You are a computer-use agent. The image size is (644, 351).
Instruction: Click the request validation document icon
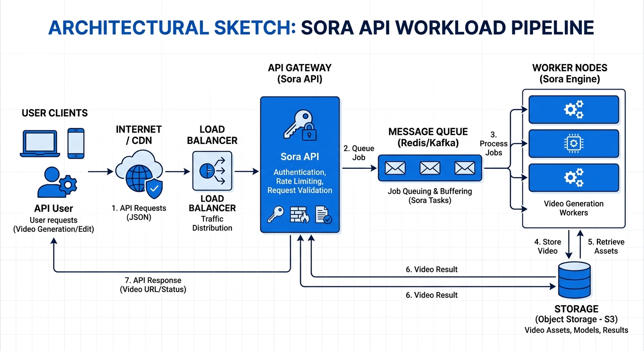tap(324, 215)
